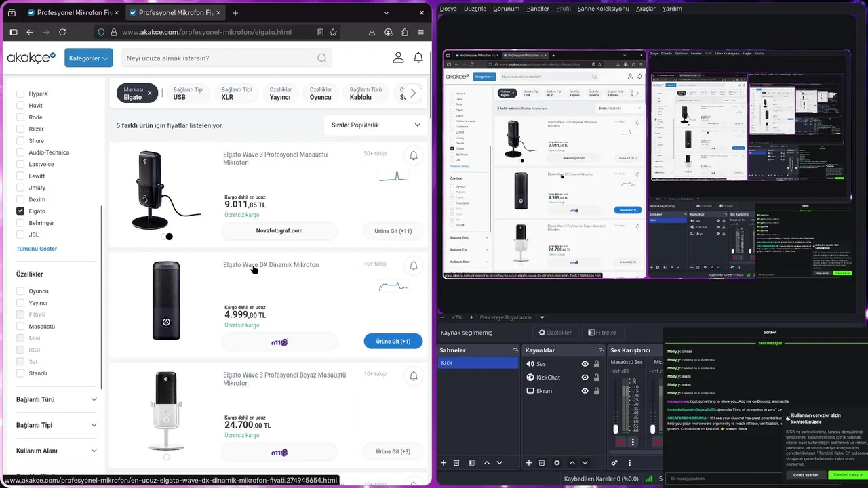Expand the Kullanım Alanı filter section
Viewport: 868px width, 488px height.
56,451
